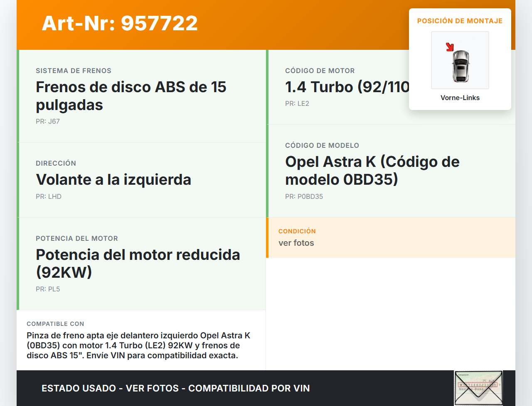This screenshot has height=406, width=532.
Task: Click the PR: PL5 code
Action: (x=48, y=289)
